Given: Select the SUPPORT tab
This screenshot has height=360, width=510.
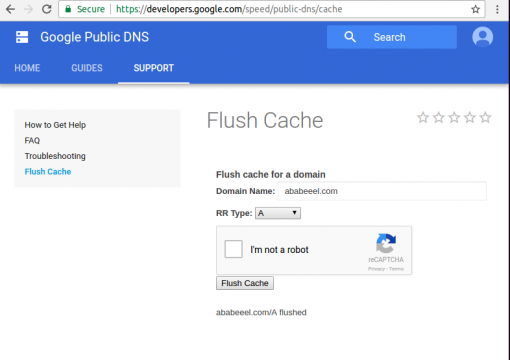Looking at the screenshot, I should 154,68.
